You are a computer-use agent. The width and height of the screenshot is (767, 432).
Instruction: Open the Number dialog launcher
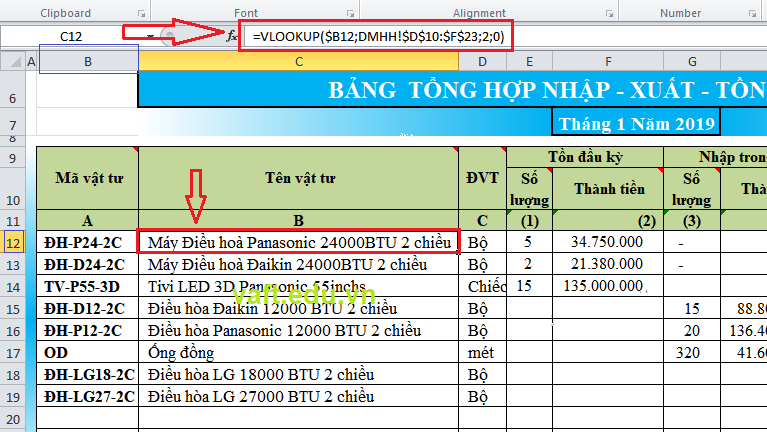coord(752,14)
